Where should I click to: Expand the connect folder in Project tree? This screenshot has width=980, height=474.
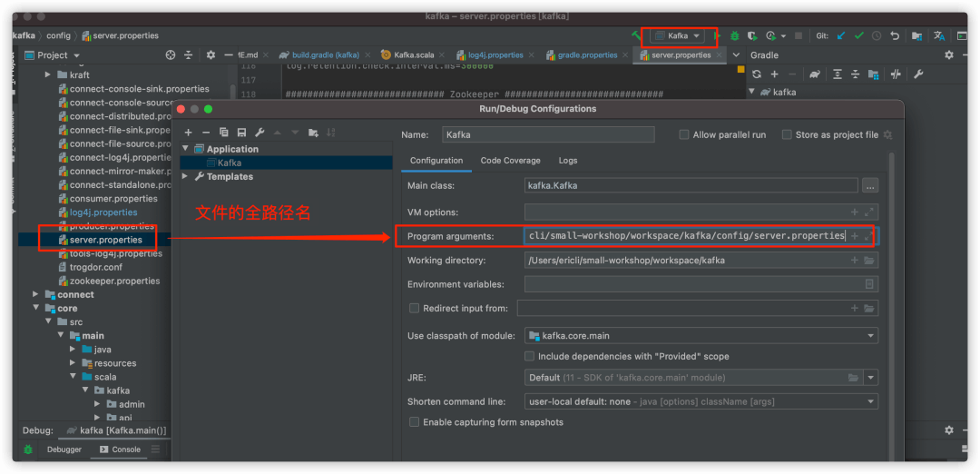[x=36, y=294]
